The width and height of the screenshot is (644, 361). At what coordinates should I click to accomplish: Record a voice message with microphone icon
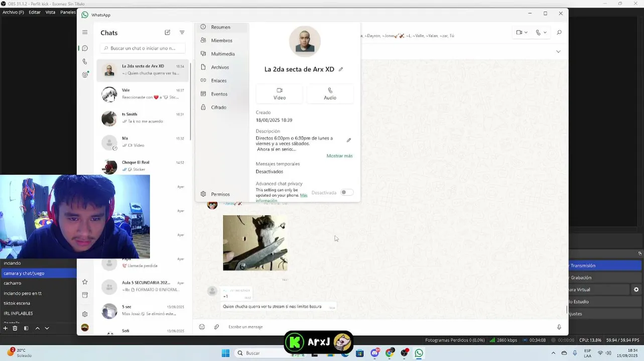pos(559,327)
